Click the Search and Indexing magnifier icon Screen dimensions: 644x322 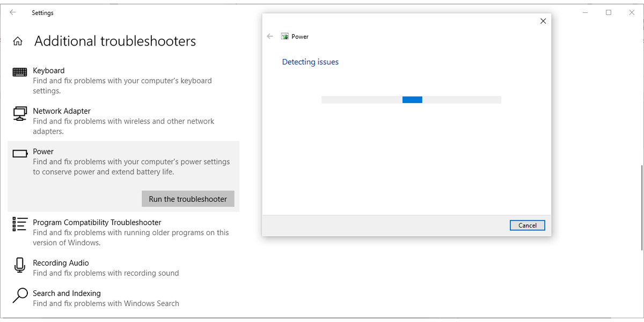20,296
